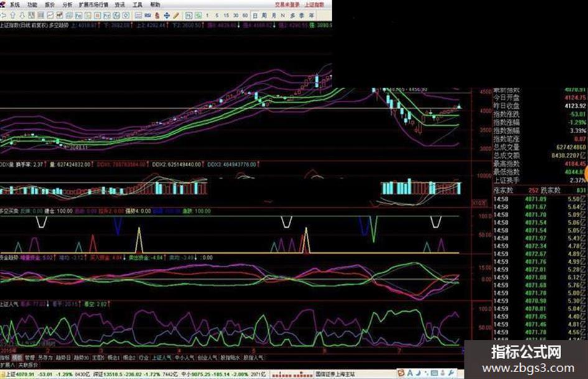Click the wrench settings icon in IME bar
Image resolution: width=588 pixels, height=379 pixels.
click(x=450, y=373)
